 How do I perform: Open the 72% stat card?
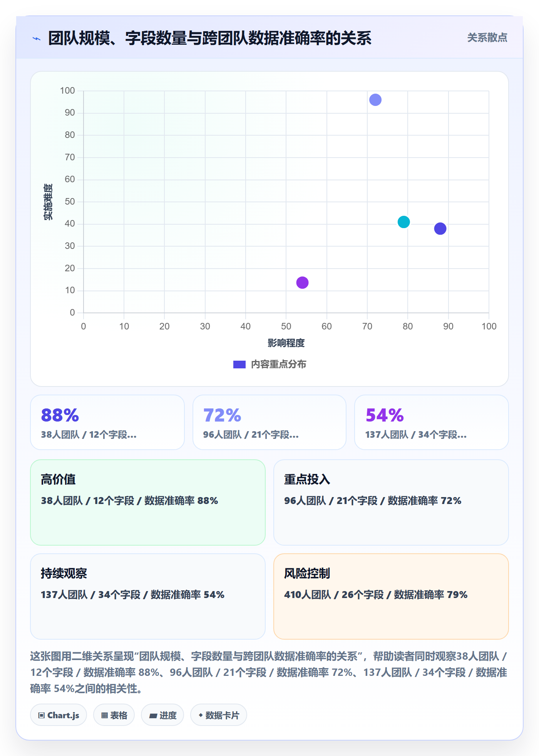tap(269, 422)
